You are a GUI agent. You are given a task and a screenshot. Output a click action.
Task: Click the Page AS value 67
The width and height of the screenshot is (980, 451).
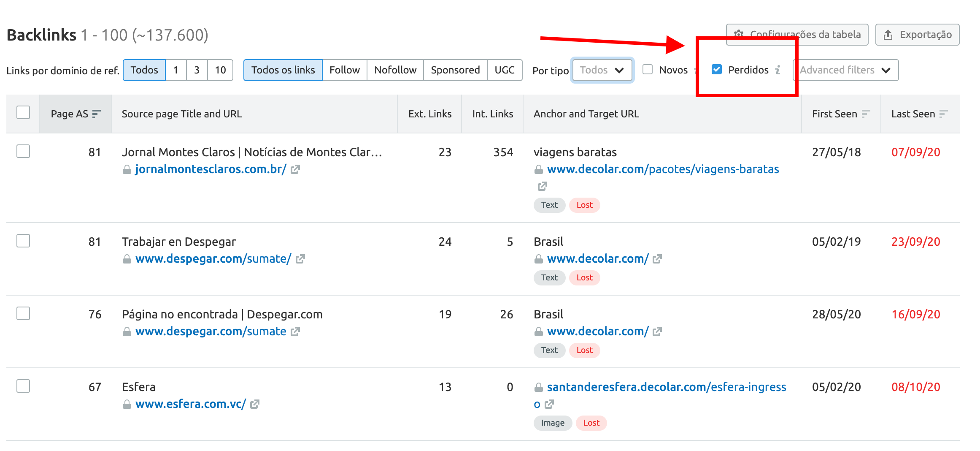pyautogui.click(x=95, y=387)
